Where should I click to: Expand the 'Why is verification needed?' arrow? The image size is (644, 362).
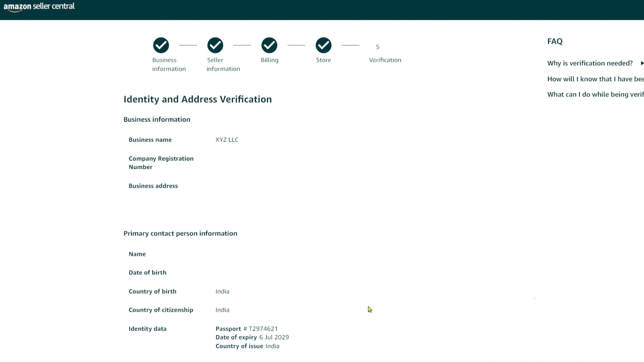642,63
